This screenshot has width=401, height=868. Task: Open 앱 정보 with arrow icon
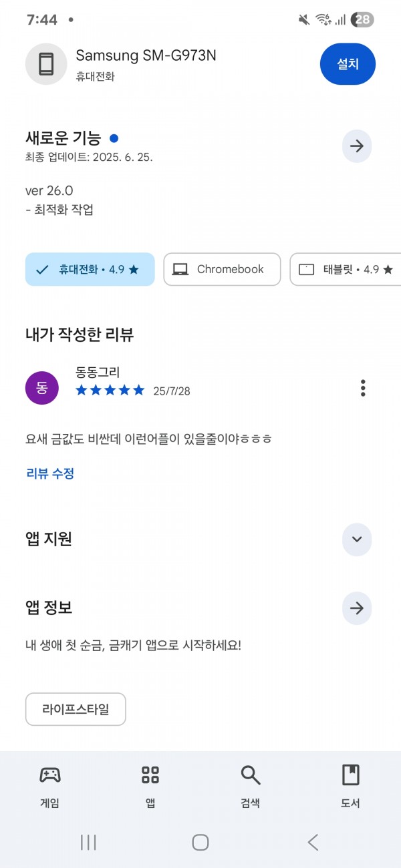[357, 608]
